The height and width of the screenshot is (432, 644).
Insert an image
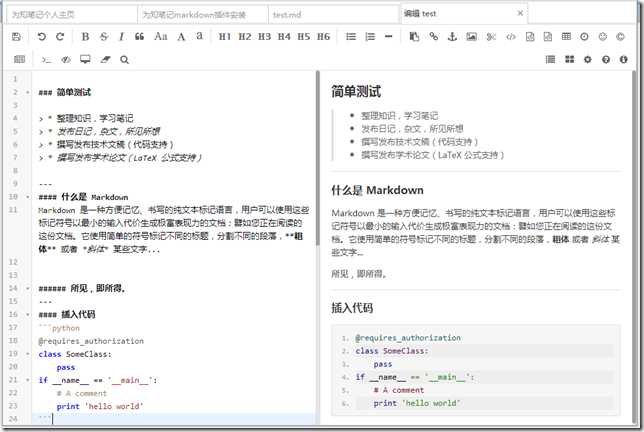click(472, 37)
